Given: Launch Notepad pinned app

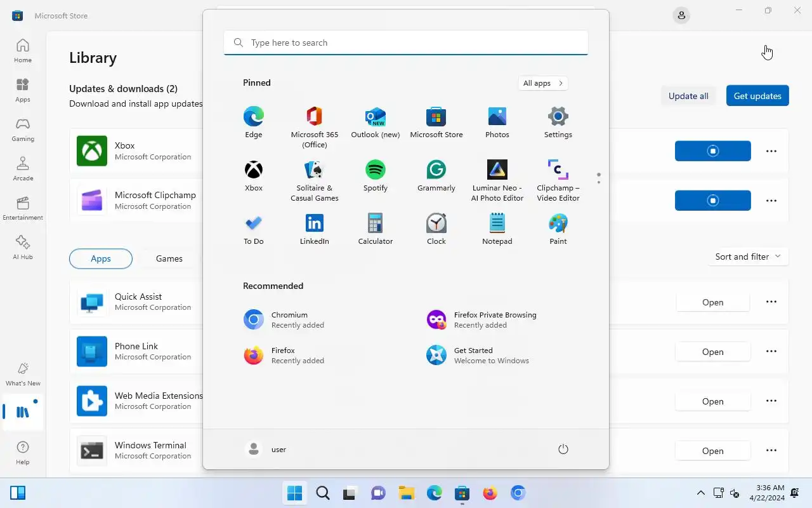Looking at the screenshot, I should 497,229.
